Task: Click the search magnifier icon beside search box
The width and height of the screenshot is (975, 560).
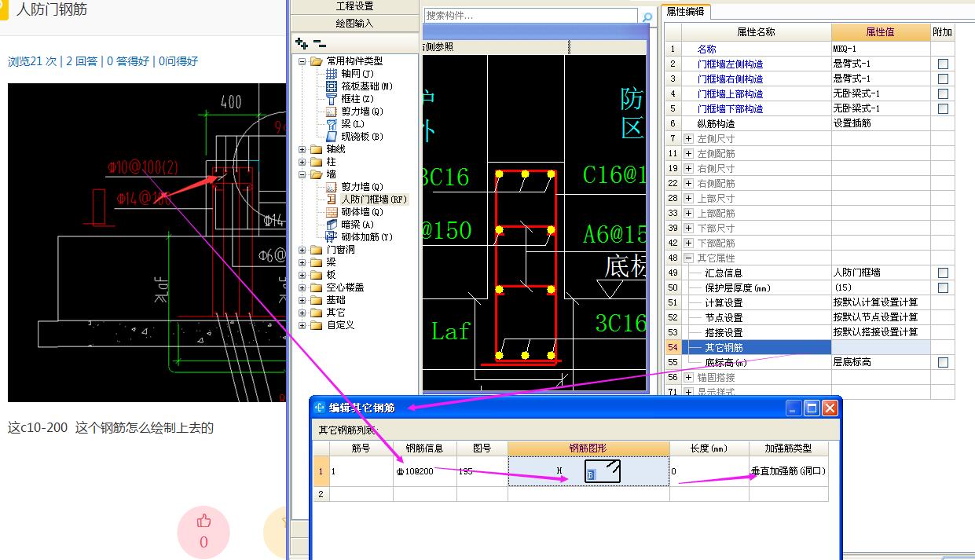Action: 647,16
